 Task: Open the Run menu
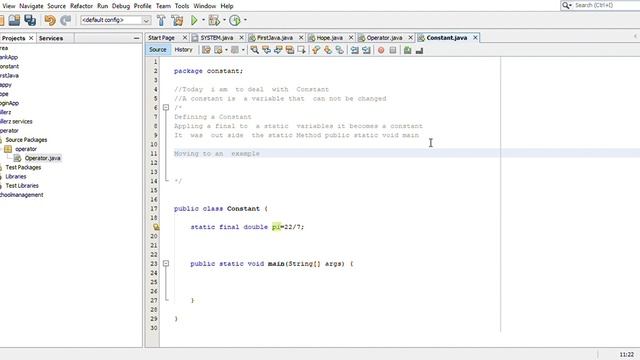tap(102, 6)
